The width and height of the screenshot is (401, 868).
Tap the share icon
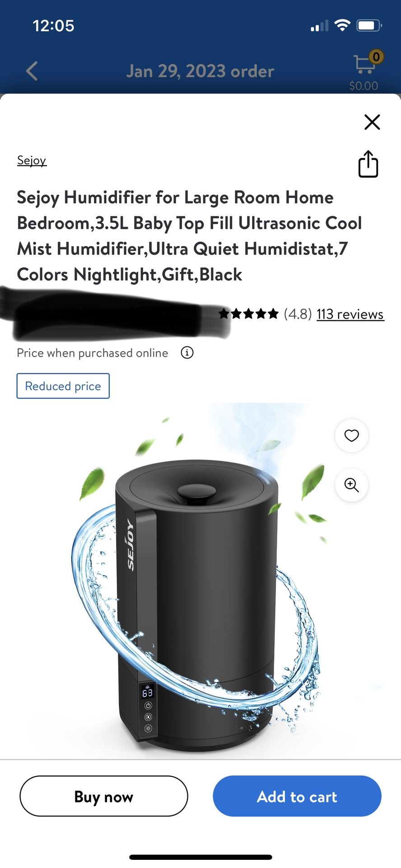[x=368, y=164]
